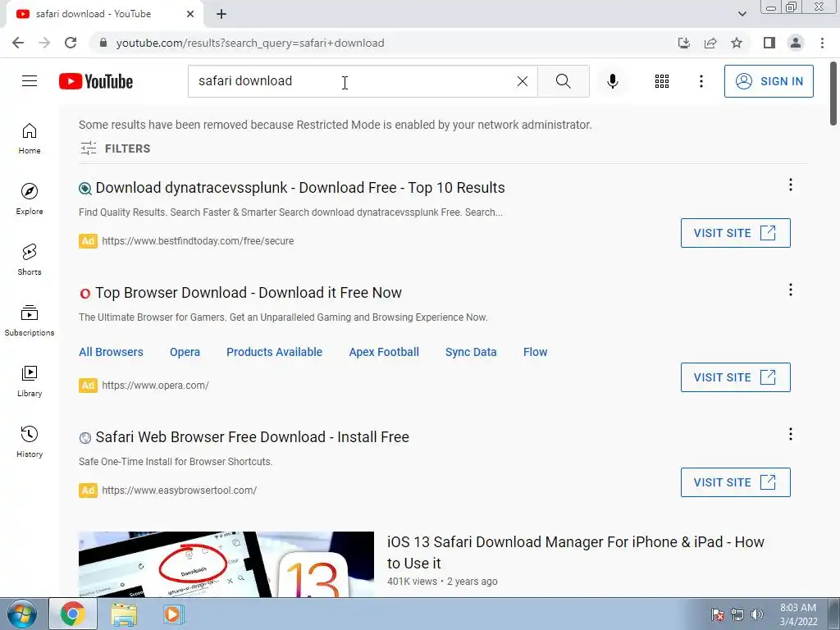Click the magnifier search button
The width and height of the screenshot is (840, 630).
563,81
